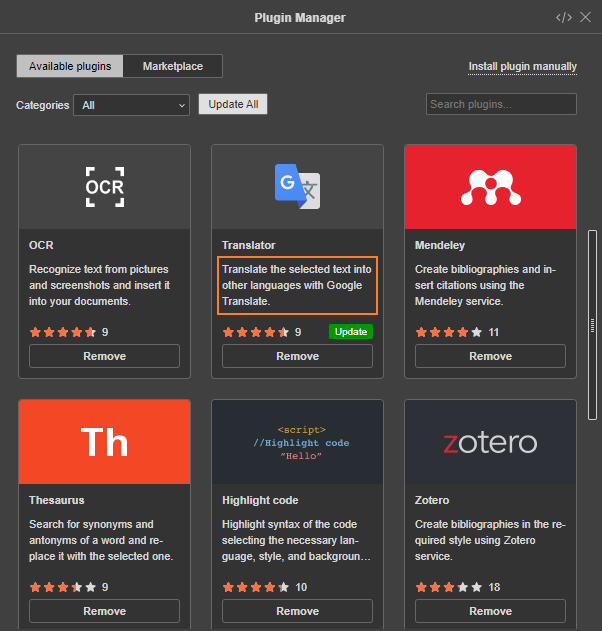The image size is (602, 631).
Task: Click the Zotero star rating
Action: tap(449, 587)
